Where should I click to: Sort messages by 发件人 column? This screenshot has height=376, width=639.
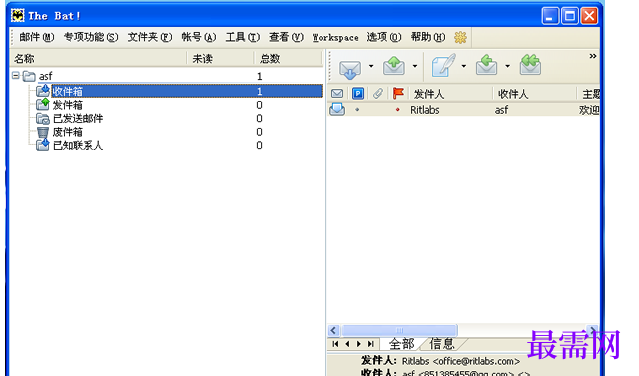click(450, 94)
